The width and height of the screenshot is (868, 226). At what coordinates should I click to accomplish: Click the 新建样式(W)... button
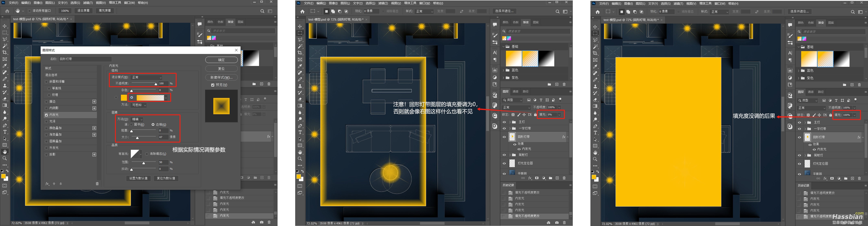click(x=221, y=77)
